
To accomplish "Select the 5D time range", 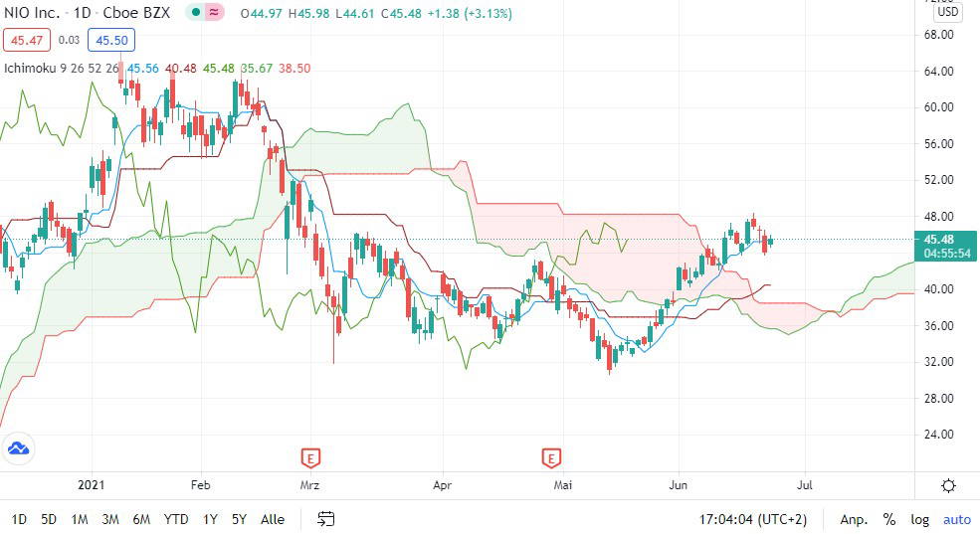I will pos(48,519).
